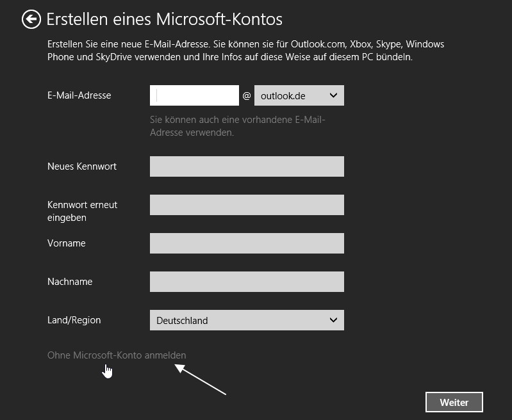Click 'Ohne Microsoft-Konto anmelden' link

117,355
